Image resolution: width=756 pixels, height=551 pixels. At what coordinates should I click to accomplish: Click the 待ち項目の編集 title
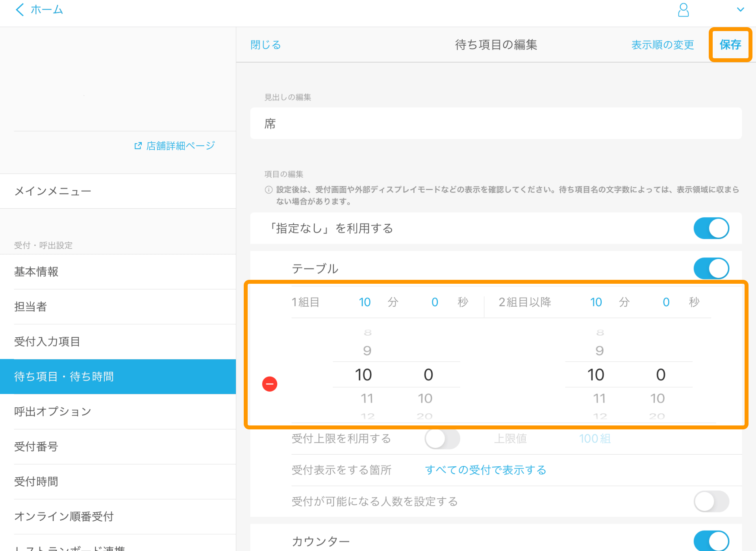(496, 45)
